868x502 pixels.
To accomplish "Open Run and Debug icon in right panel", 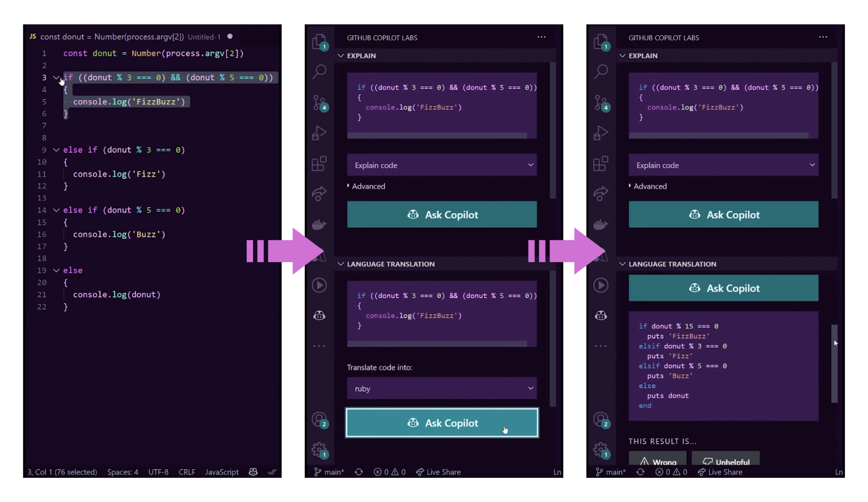I will [601, 133].
